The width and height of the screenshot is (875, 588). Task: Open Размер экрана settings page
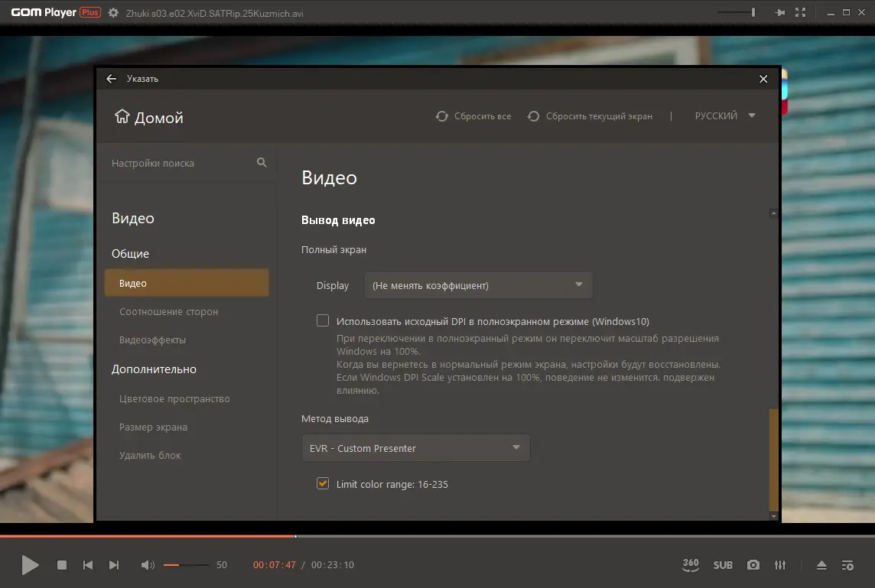pyautogui.click(x=153, y=427)
